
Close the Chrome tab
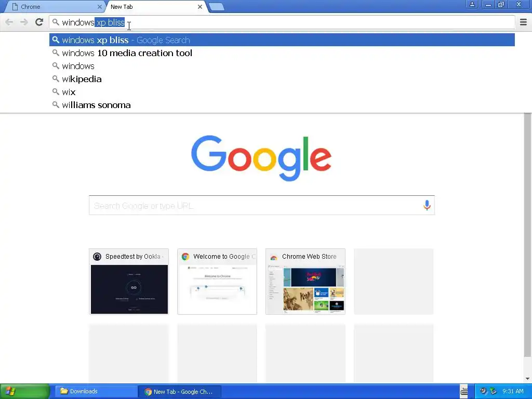(99, 6)
